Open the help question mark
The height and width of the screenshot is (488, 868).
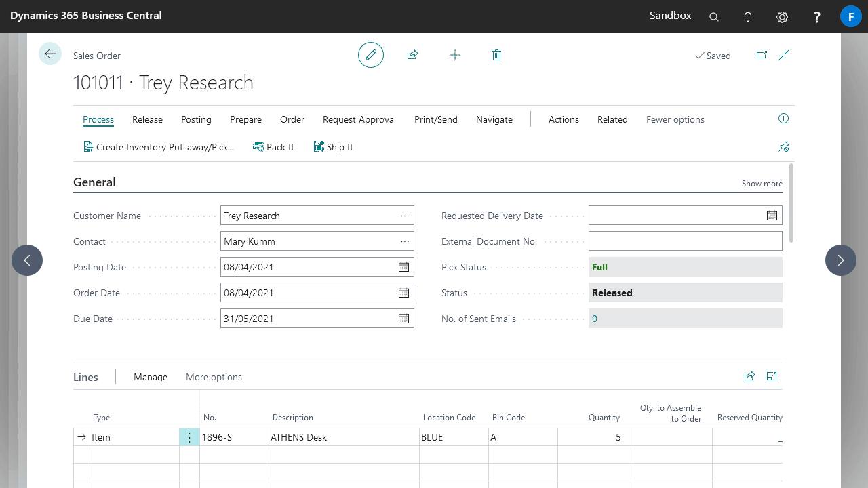[817, 17]
